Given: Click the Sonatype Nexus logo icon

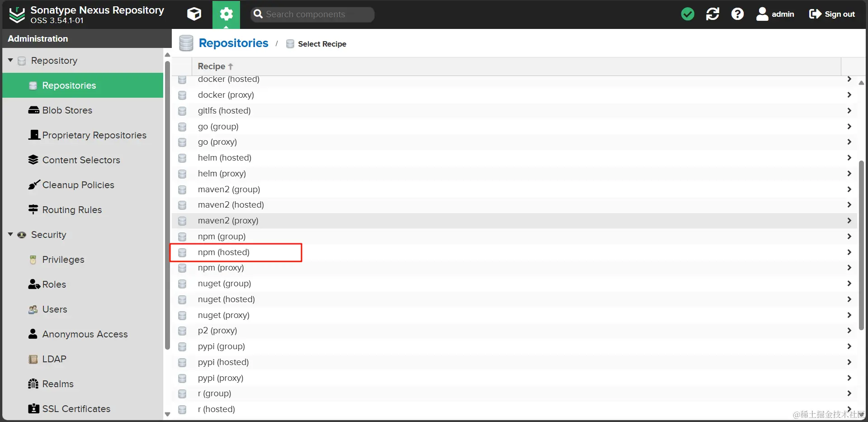Looking at the screenshot, I should (x=17, y=15).
